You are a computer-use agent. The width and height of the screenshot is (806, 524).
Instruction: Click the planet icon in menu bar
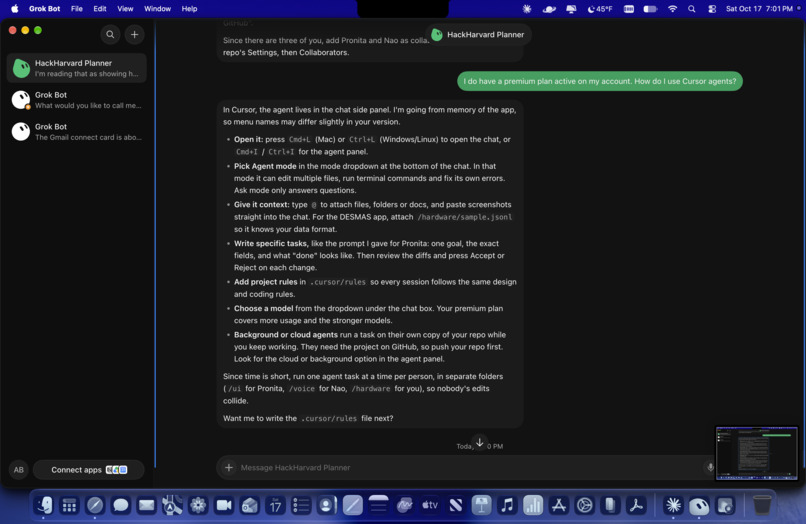549,9
